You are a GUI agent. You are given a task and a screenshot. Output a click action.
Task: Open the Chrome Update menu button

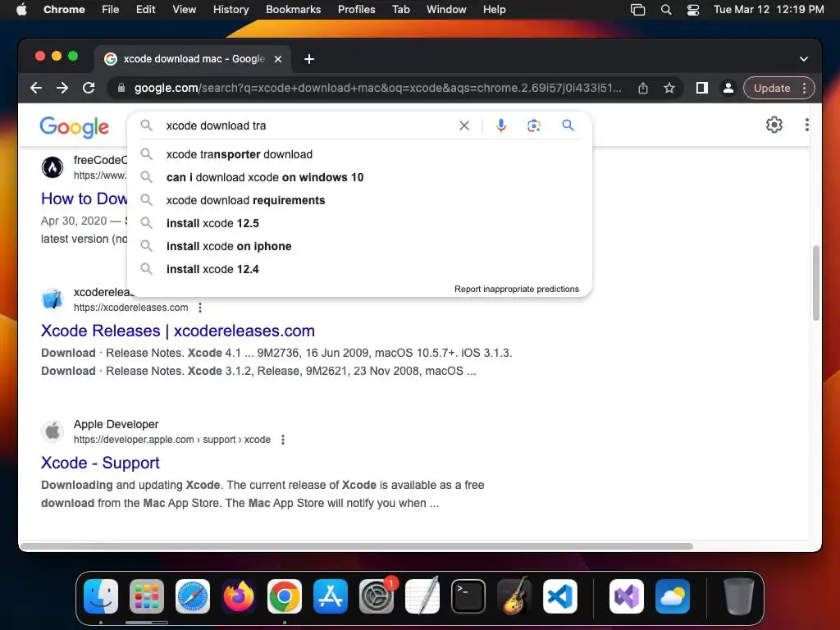click(779, 88)
